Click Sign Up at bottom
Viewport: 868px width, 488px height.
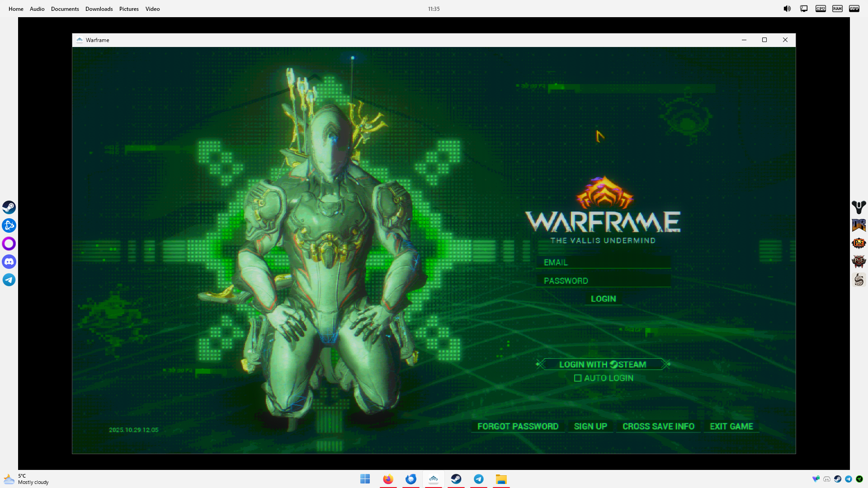(x=590, y=426)
